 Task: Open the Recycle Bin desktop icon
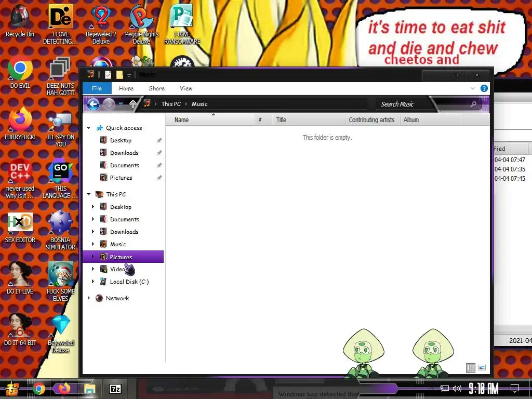coord(20,20)
